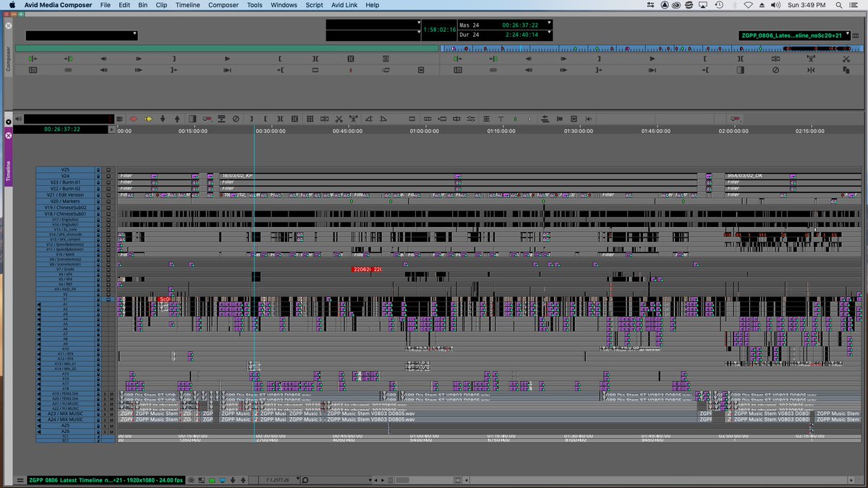Open the Avid Link menu
The image size is (868, 488).
coord(344,5)
